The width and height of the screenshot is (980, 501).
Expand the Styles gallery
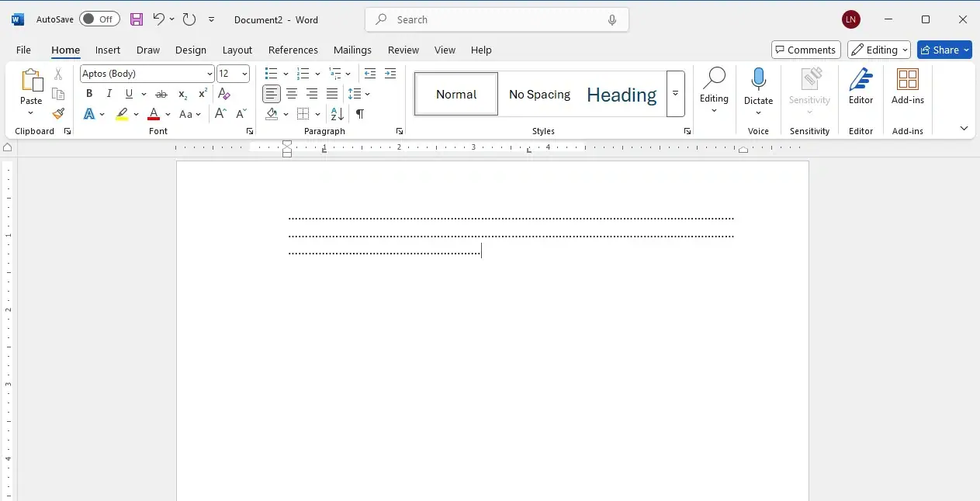pos(675,94)
